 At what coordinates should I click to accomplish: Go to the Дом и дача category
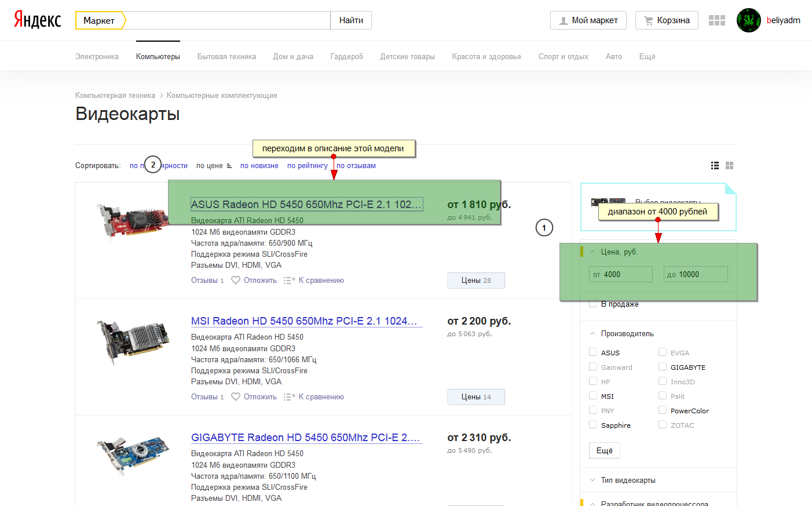[293, 57]
